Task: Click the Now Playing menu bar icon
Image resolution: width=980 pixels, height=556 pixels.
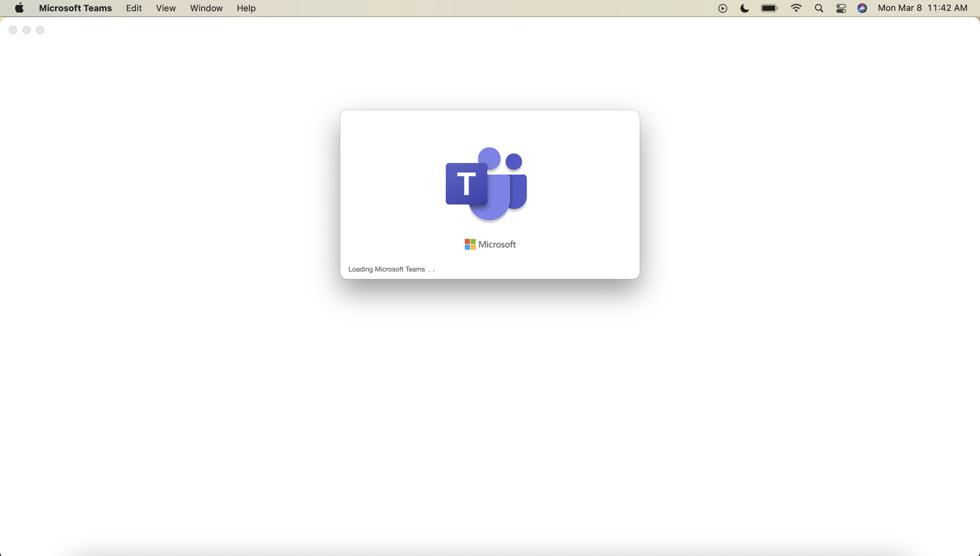Action: coord(722,9)
